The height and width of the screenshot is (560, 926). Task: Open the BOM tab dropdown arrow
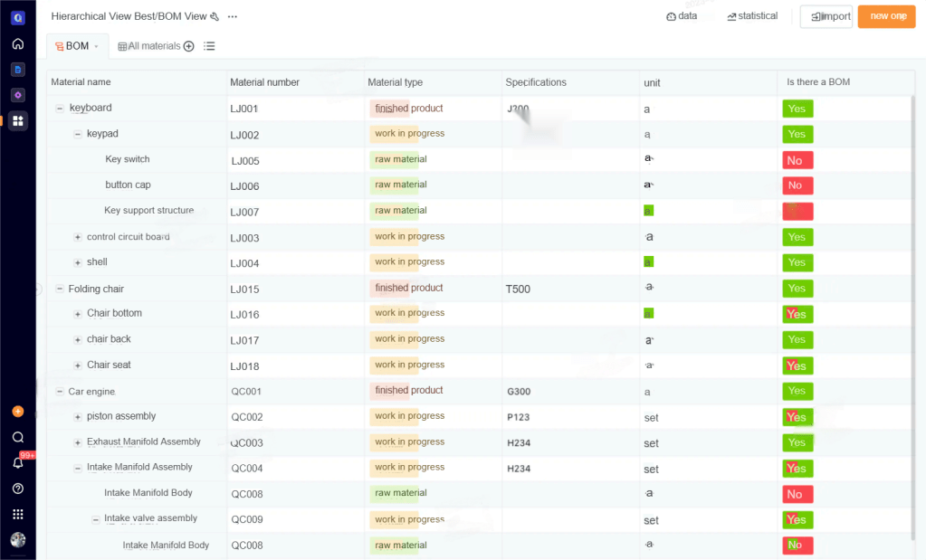(x=96, y=46)
